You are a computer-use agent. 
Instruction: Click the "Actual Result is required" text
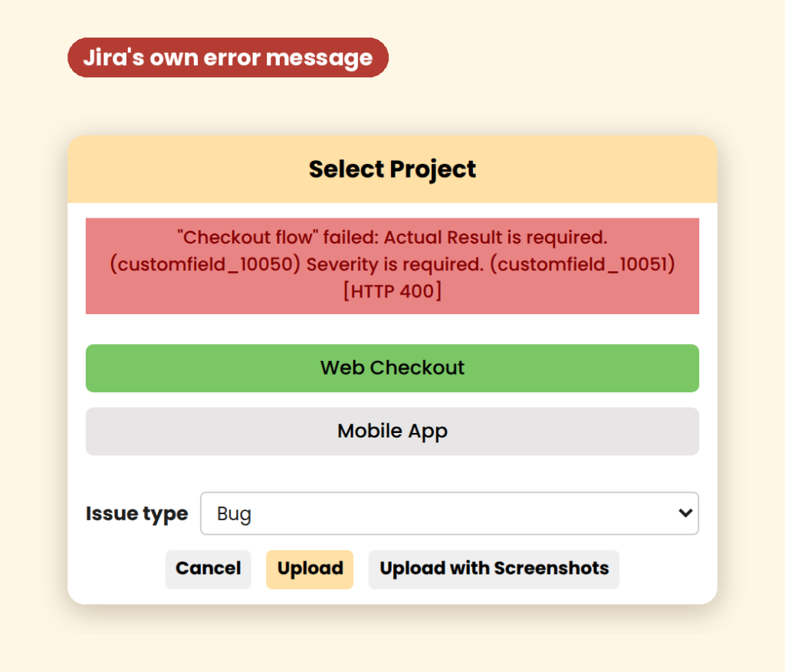pyautogui.click(x=496, y=238)
